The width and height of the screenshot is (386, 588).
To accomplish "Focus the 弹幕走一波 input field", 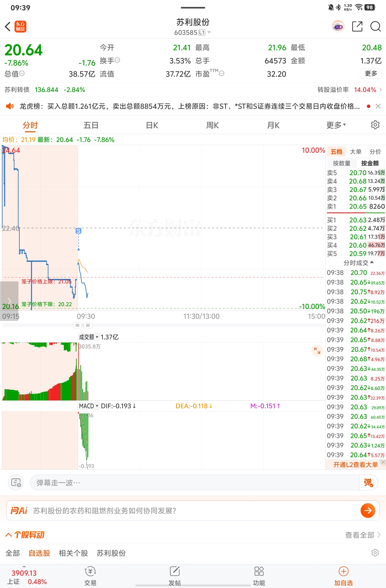I will (194, 483).
